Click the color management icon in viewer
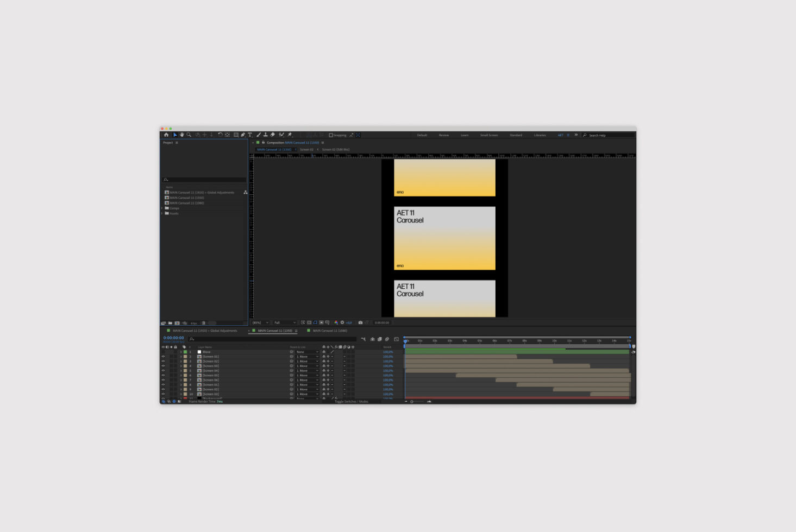Screen dimensions: 796x532 point(336,322)
